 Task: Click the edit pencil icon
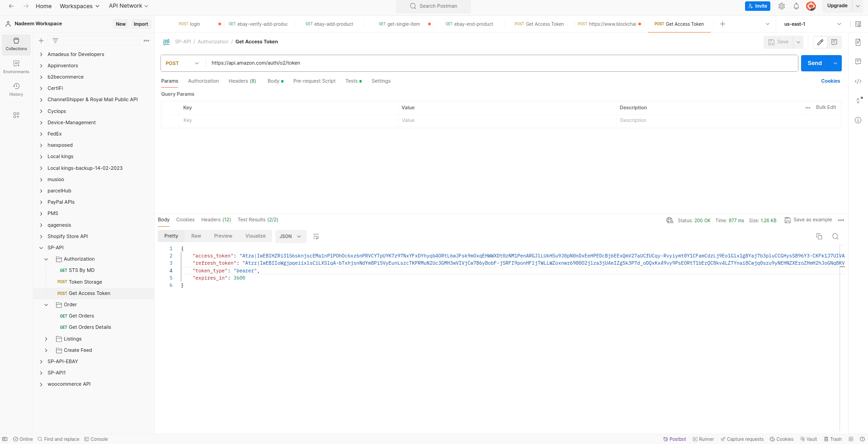pos(820,42)
